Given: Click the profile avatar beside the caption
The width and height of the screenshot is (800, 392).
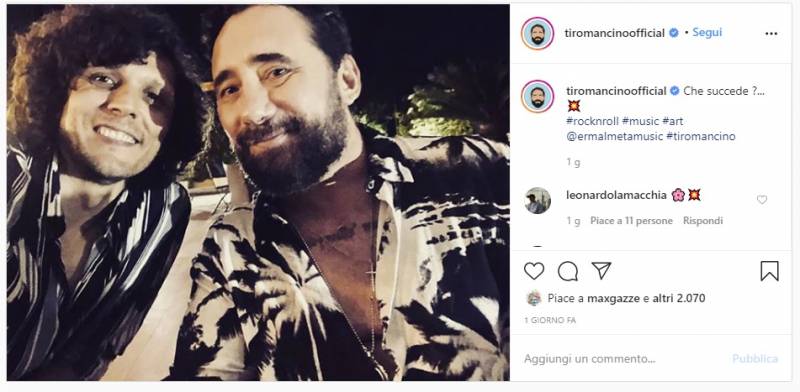Looking at the screenshot, I should pyautogui.click(x=537, y=96).
